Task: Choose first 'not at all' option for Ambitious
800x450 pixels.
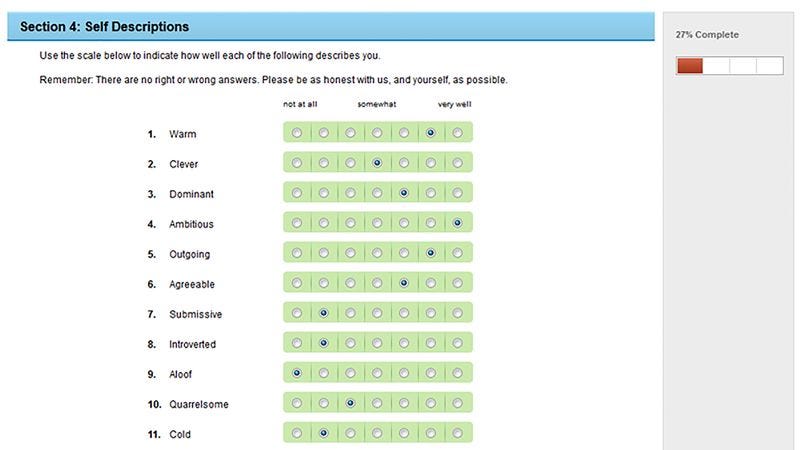Action: click(x=297, y=223)
